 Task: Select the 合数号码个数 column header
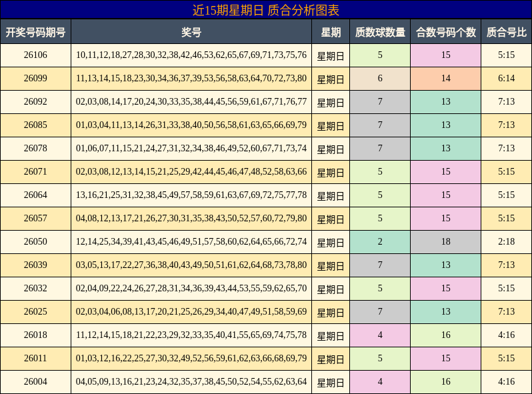click(446, 32)
